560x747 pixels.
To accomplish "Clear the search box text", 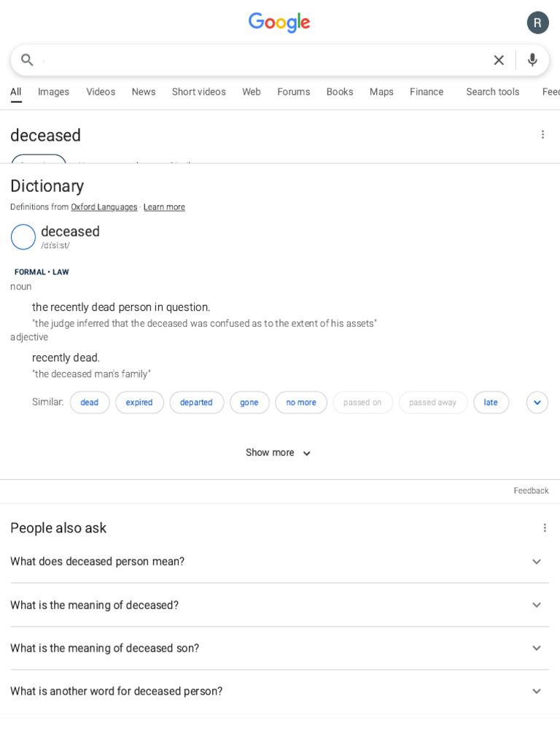I will point(499,60).
